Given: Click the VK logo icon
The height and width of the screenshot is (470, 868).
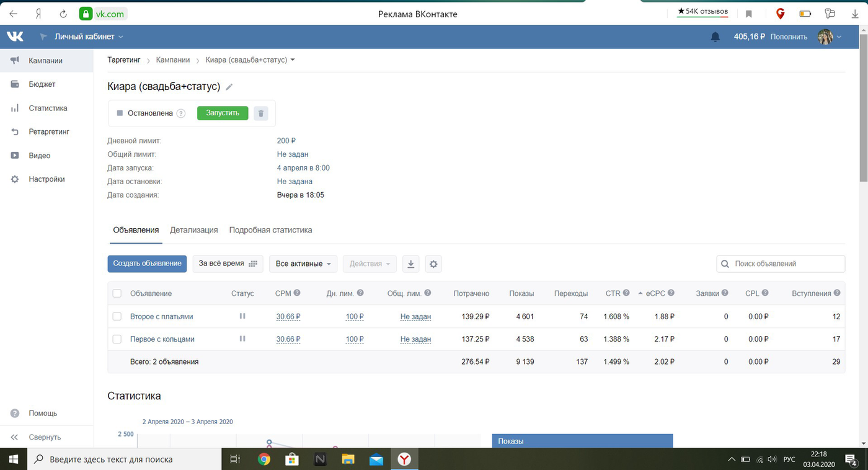Looking at the screenshot, I should (x=15, y=37).
